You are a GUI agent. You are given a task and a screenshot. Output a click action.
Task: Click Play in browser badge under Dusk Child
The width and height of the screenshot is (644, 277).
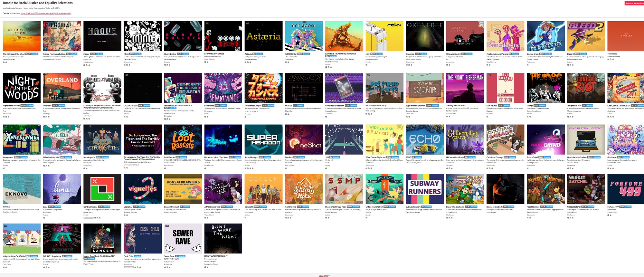(129, 267)
